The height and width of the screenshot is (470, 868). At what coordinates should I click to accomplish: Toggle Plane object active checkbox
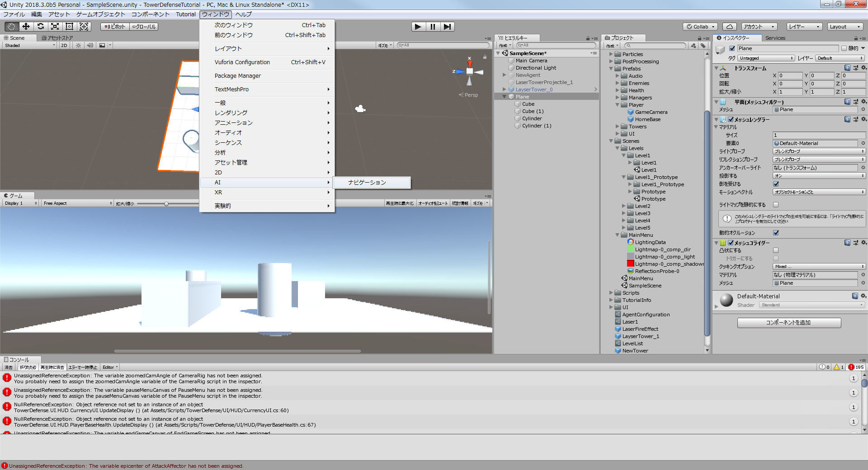point(732,48)
